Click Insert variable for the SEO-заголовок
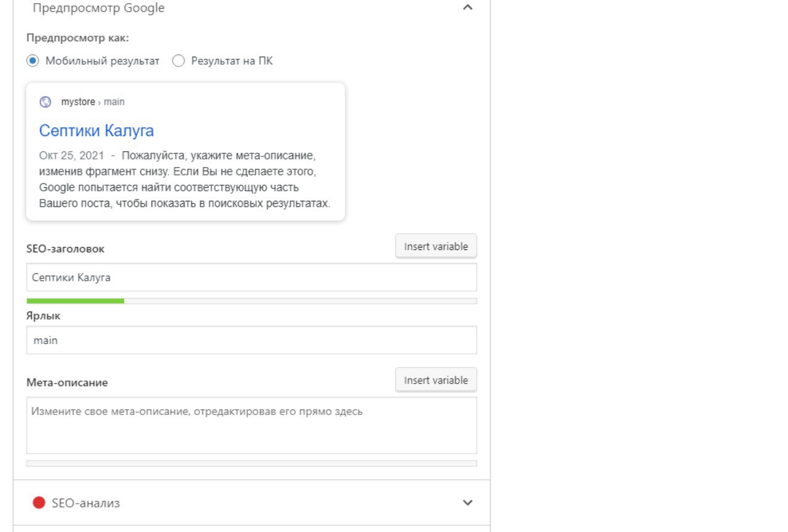 click(x=436, y=246)
